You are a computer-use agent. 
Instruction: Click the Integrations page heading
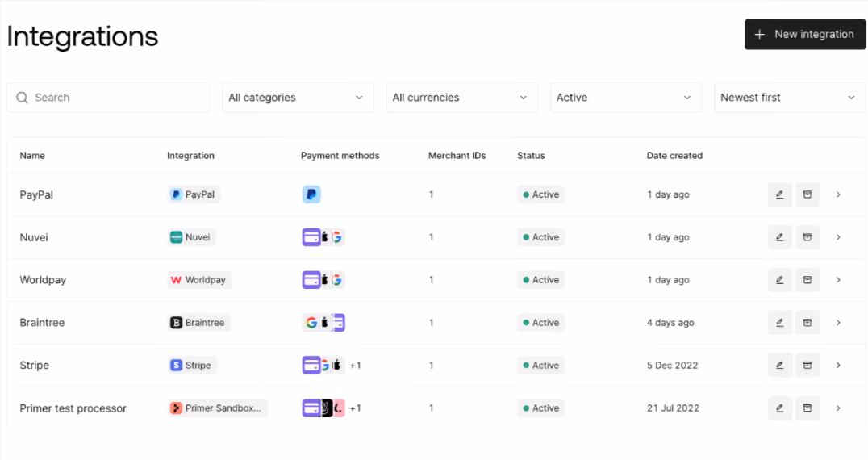82,36
